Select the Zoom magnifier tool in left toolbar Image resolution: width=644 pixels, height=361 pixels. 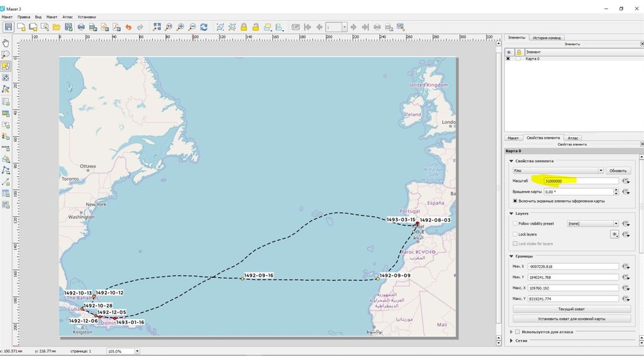click(6, 55)
